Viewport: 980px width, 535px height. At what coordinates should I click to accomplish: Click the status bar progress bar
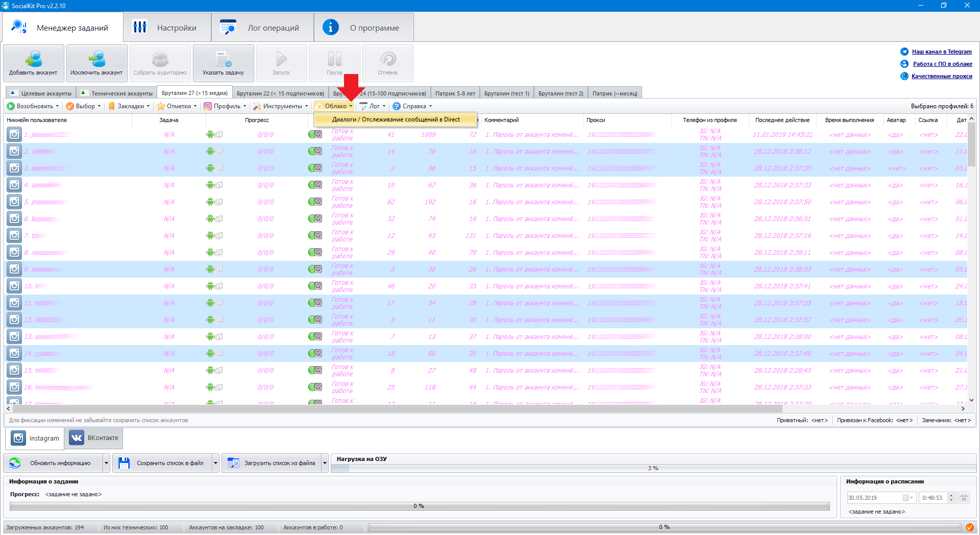pyautogui.click(x=665, y=527)
